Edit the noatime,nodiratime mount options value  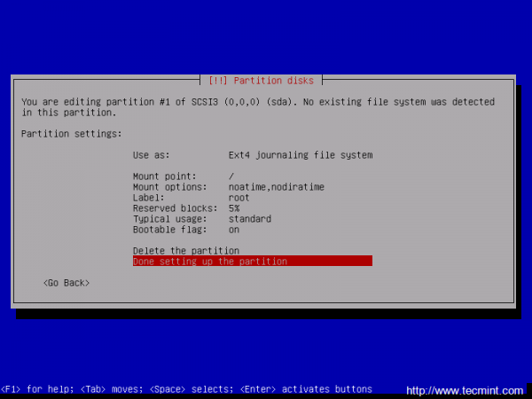(277, 187)
